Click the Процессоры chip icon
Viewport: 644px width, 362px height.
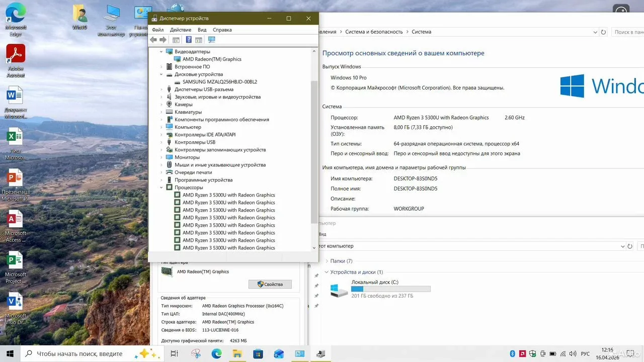(169, 188)
